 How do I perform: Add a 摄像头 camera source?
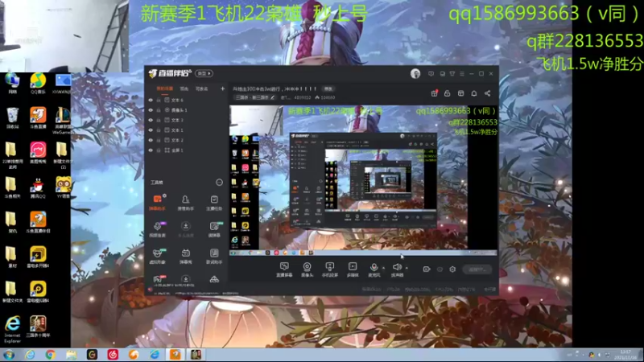pyautogui.click(x=308, y=269)
